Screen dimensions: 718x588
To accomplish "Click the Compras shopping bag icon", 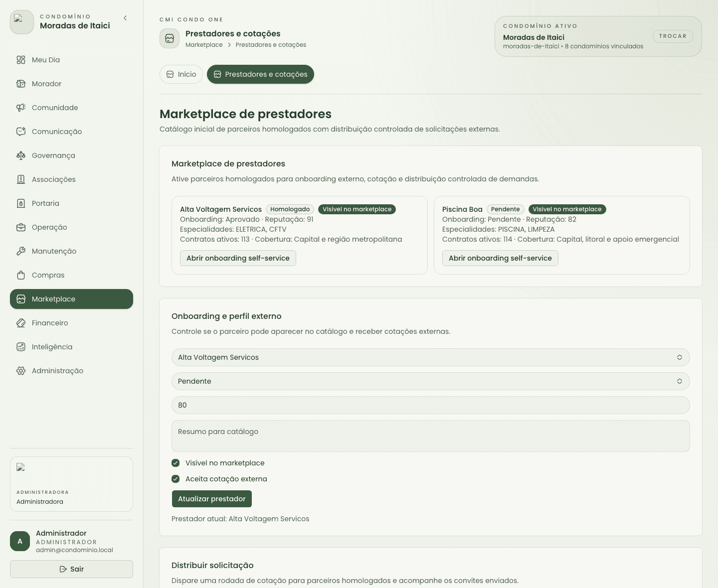I will (21, 275).
